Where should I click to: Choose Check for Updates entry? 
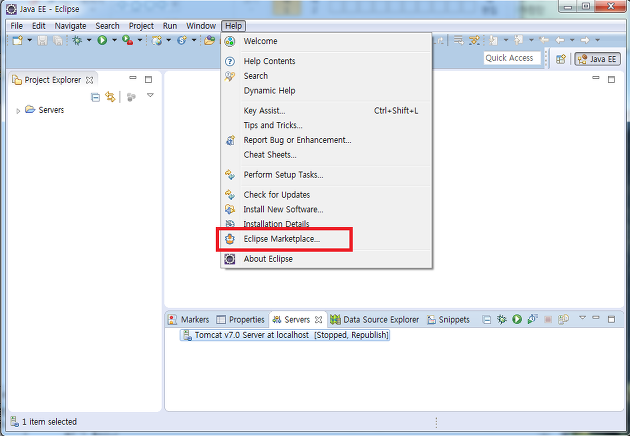326,195
